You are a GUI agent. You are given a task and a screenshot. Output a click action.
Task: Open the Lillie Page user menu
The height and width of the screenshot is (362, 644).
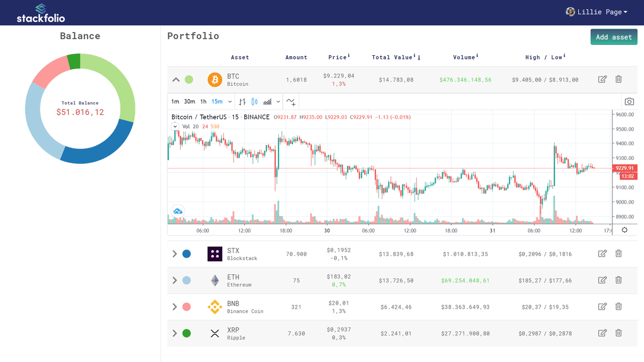pos(597,12)
